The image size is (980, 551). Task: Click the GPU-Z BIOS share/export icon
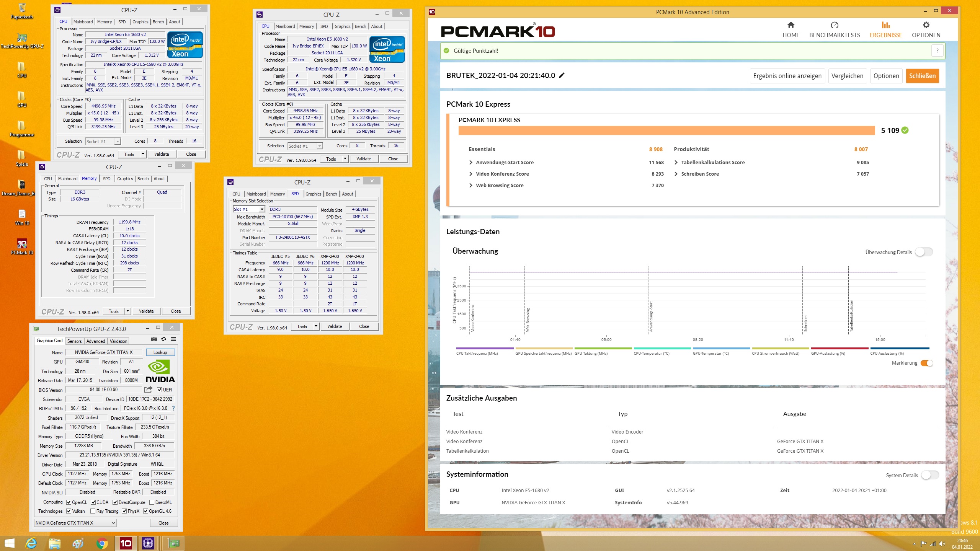coord(148,390)
